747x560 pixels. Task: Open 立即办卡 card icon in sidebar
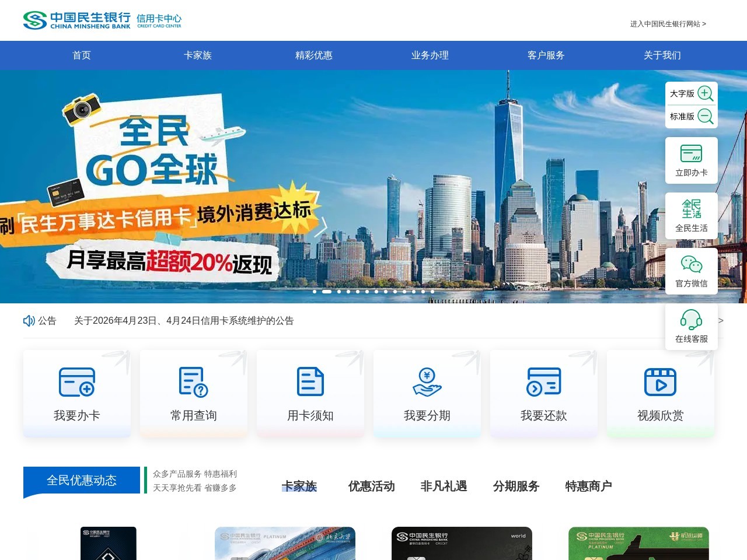click(692, 153)
